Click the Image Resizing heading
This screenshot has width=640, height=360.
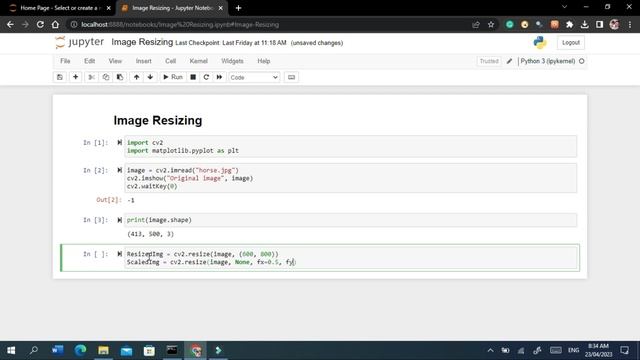click(x=158, y=120)
